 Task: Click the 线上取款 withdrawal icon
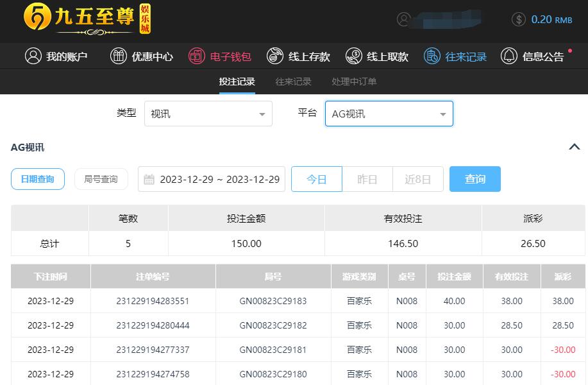[x=353, y=56]
